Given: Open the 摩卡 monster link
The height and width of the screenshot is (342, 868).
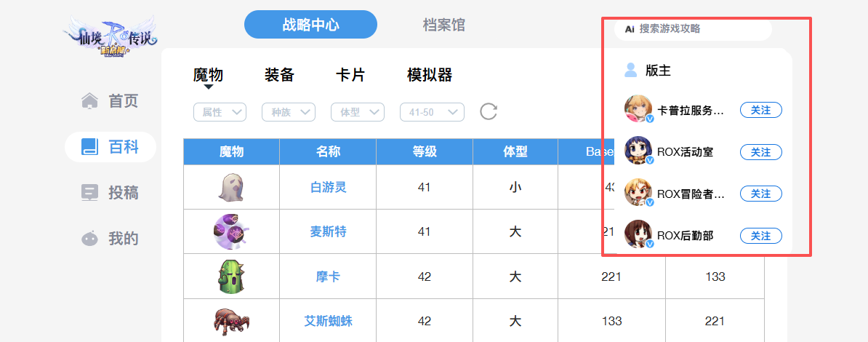Looking at the screenshot, I should point(329,277).
